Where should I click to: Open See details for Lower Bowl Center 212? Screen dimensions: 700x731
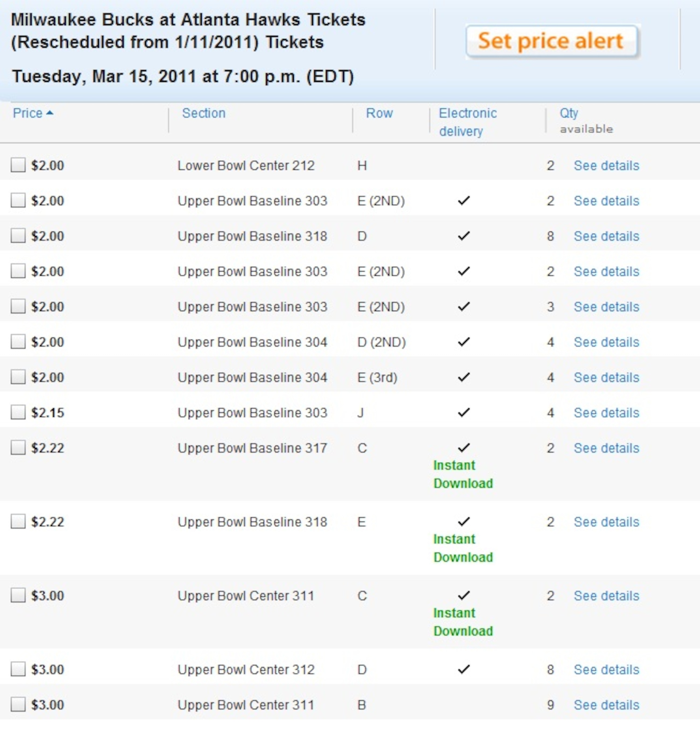click(x=606, y=166)
